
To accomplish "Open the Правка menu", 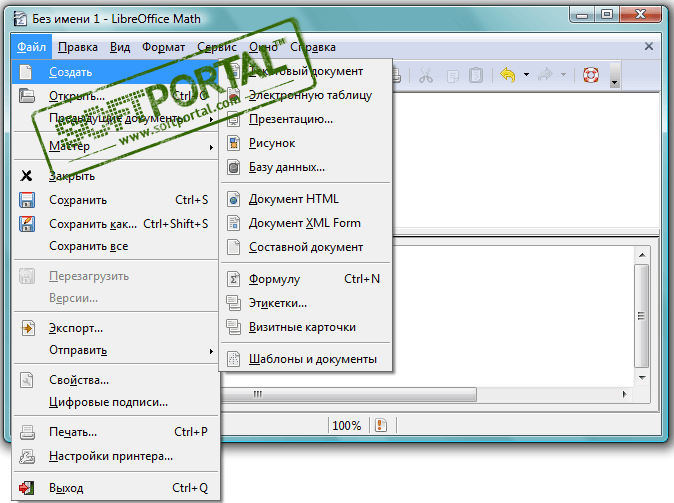I will point(78,47).
